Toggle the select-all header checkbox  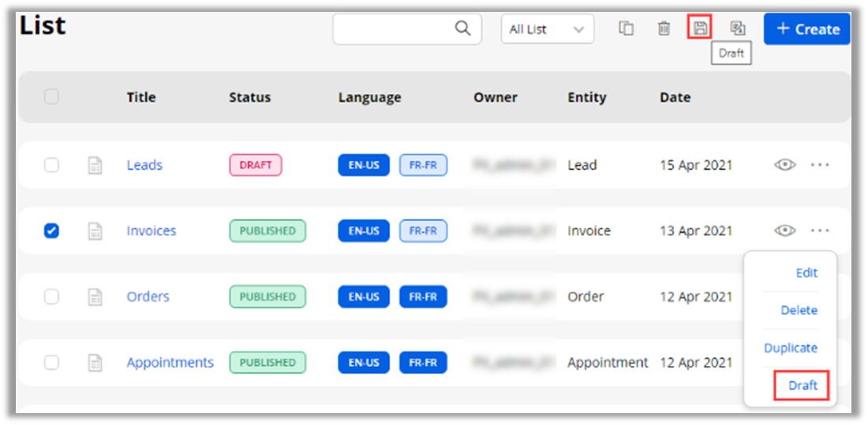pyautogui.click(x=51, y=97)
